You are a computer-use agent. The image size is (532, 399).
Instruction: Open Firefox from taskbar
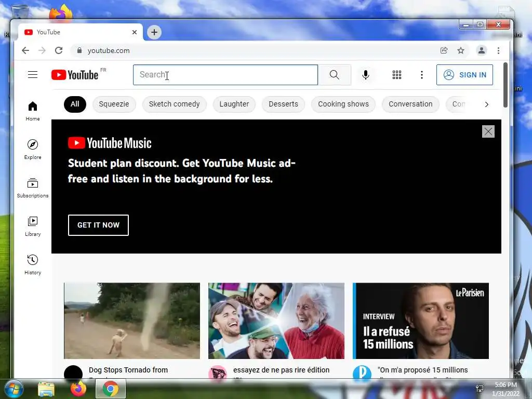coord(78,389)
